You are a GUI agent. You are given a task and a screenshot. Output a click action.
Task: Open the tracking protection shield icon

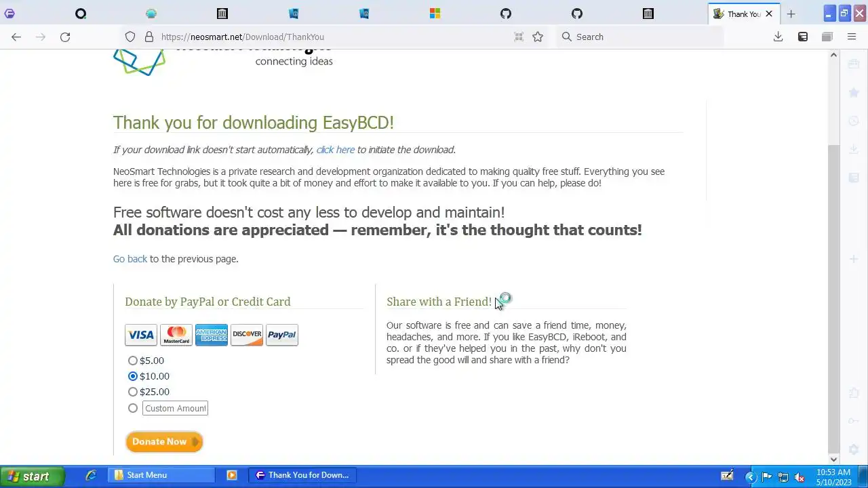pyautogui.click(x=130, y=37)
